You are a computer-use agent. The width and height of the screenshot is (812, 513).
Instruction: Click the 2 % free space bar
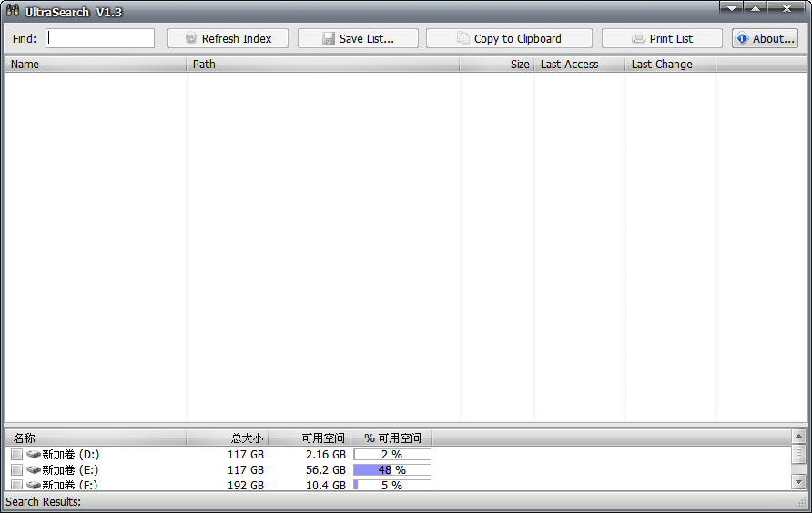tap(392, 455)
